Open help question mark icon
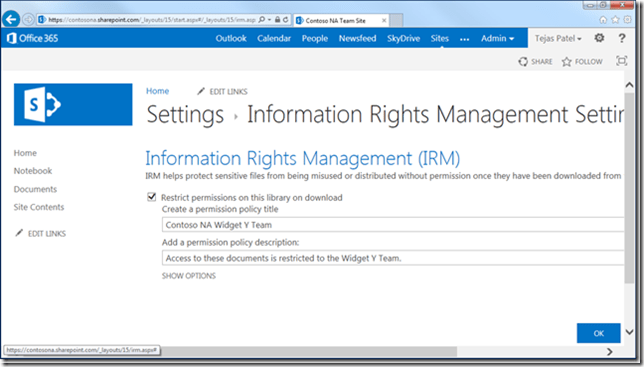Image resolution: width=644 pixels, height=367 pixels. [x=622, y=38]
